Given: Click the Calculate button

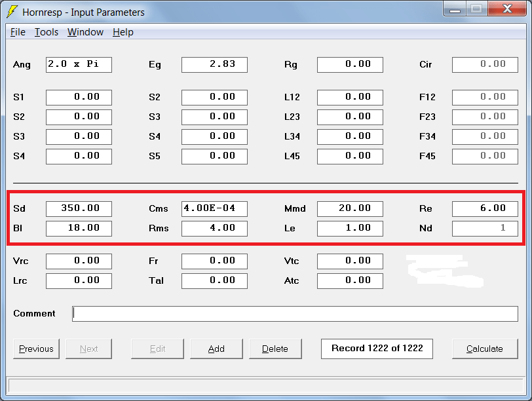Looking at the screenshot, I should coord(485,349).
